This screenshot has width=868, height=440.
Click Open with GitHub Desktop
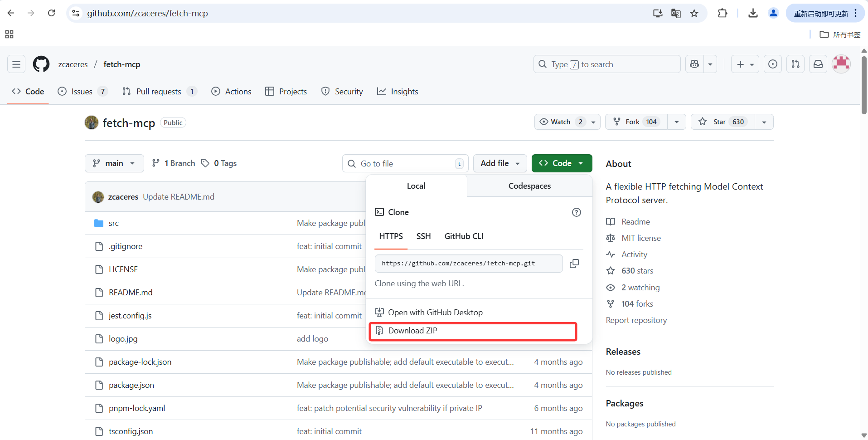coord(429,313)
